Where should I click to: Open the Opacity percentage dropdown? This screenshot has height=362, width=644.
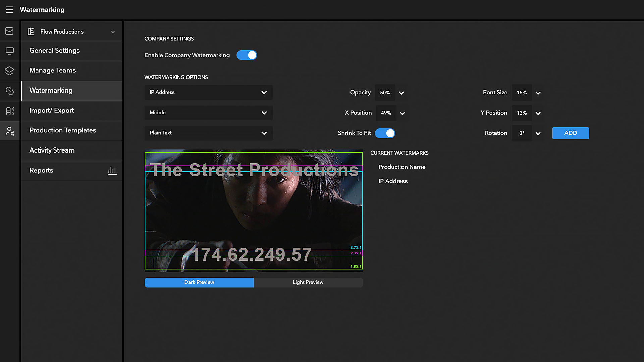(401, 93)
